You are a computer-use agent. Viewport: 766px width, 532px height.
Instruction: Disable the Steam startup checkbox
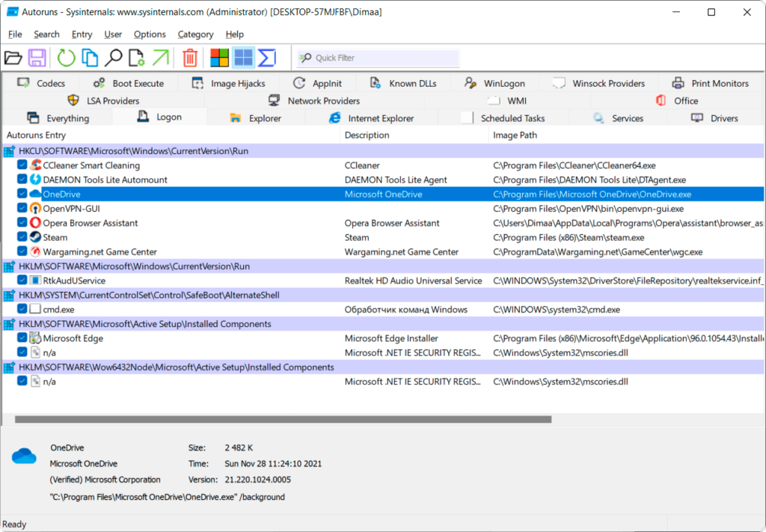[x=22, y=237]
